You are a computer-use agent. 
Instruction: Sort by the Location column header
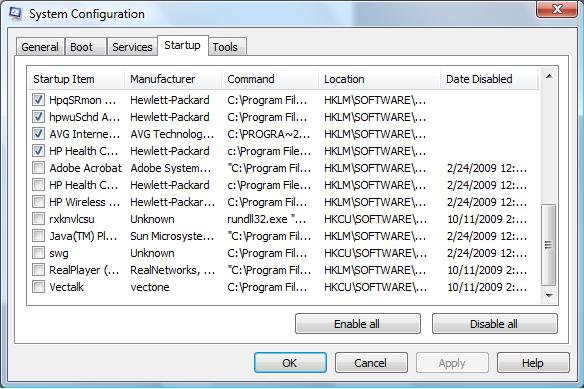click(x=379, y=79)
